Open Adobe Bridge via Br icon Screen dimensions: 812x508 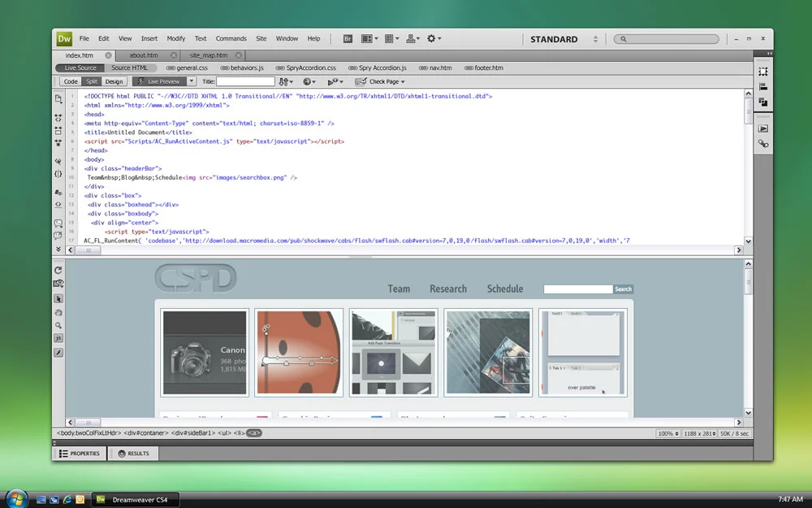(x=348, y=39)
